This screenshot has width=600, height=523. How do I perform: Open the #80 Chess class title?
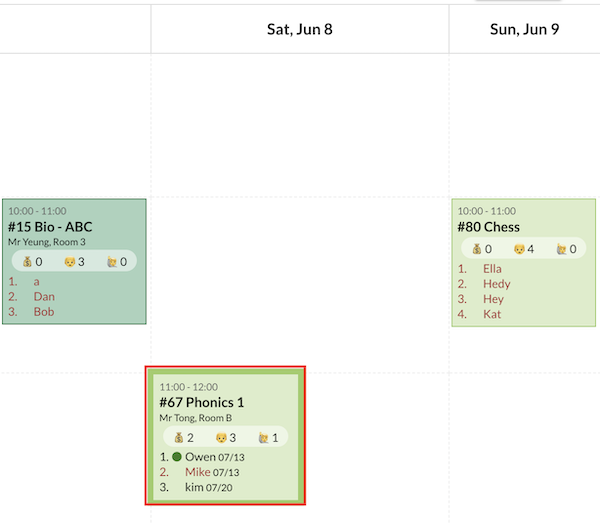coord(489,227)
